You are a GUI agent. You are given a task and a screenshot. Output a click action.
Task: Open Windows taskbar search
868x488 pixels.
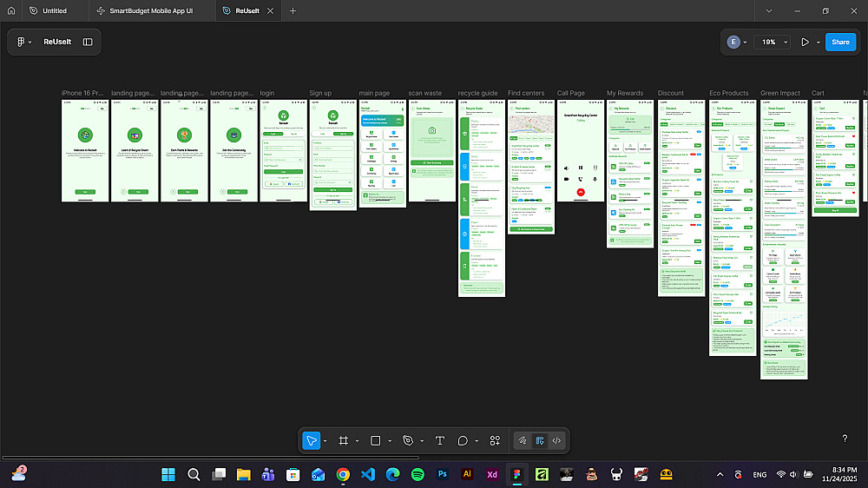[x=194, y=474]
